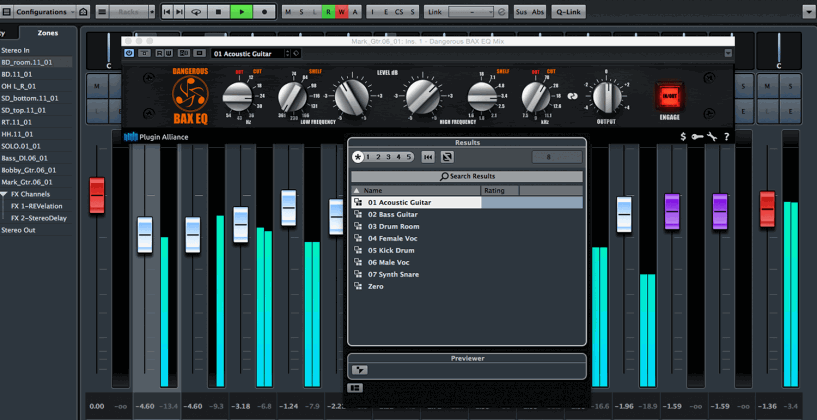Click the Previewer play icon
The width and height of the screenshot is (817, 420).
click(x=360, y=370)
